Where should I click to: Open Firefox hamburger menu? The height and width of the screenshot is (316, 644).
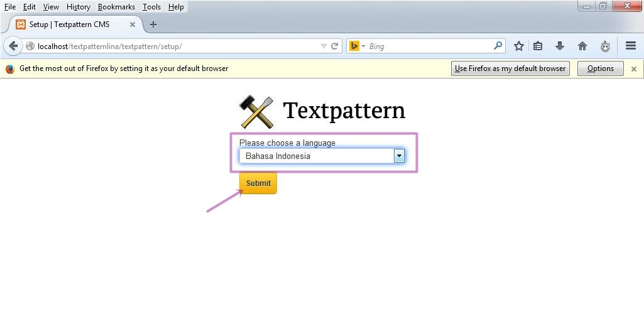pyautogui.click(x=631, y=46)
